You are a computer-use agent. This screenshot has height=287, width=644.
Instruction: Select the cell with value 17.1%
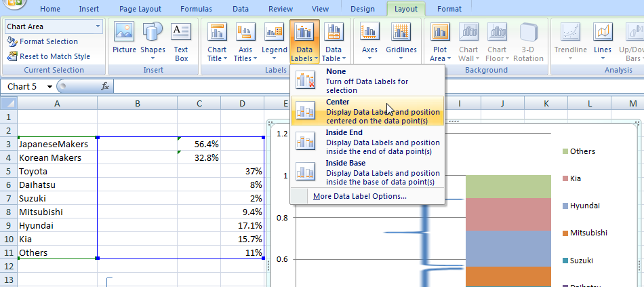click(242, 225)
